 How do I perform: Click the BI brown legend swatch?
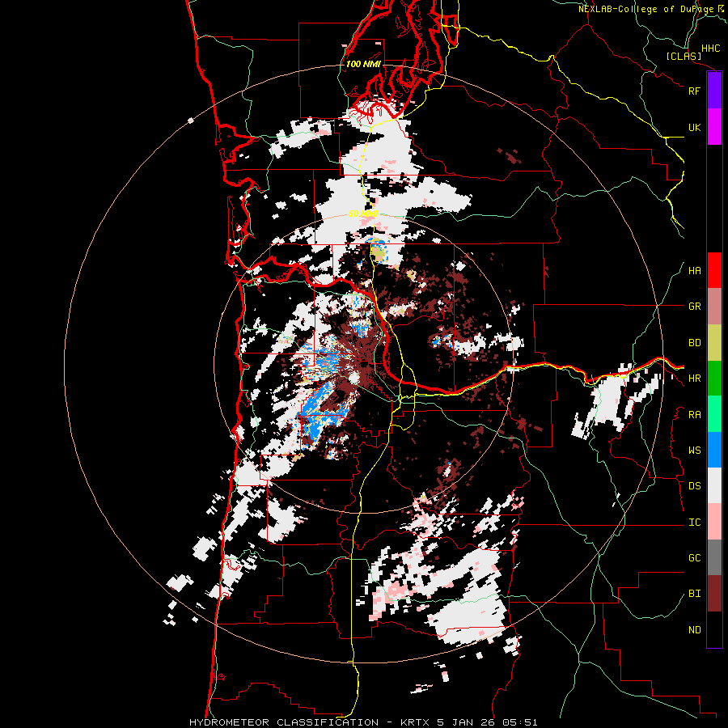coord(714,594)
